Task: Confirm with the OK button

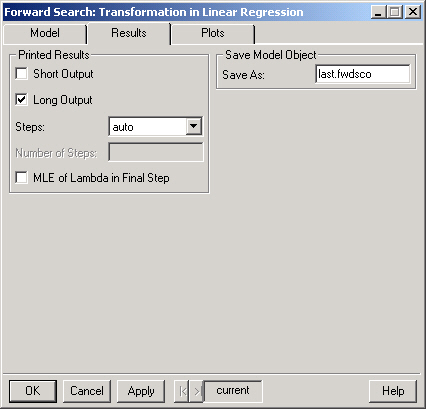Action: [33, 391]
